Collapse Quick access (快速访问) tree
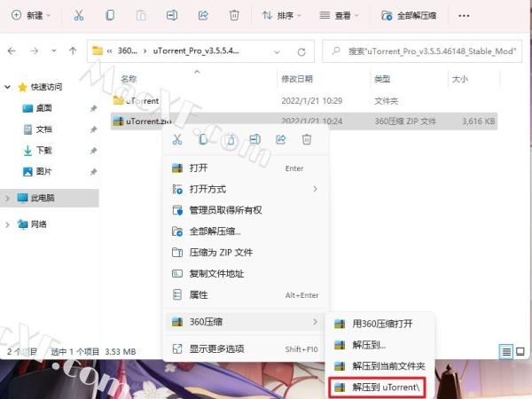This screenshot has height=399, width=532. [7, 87]
